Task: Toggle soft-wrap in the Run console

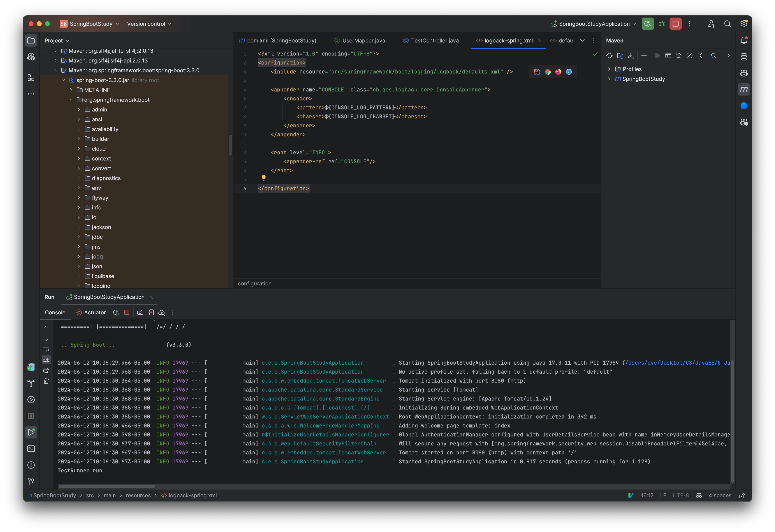Action: [46, 349]
